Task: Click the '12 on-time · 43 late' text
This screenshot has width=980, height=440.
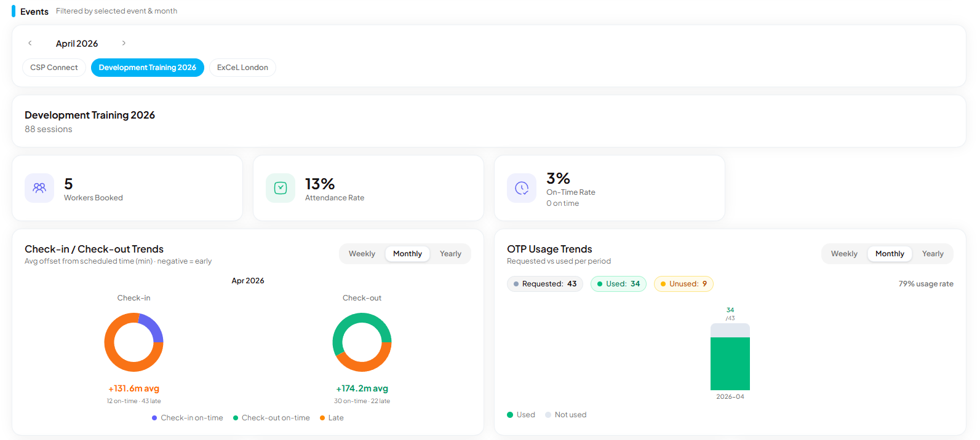Action: tap(133, 401)
